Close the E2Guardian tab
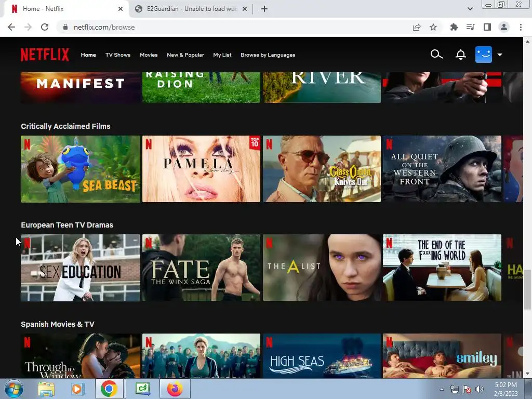 245,9
